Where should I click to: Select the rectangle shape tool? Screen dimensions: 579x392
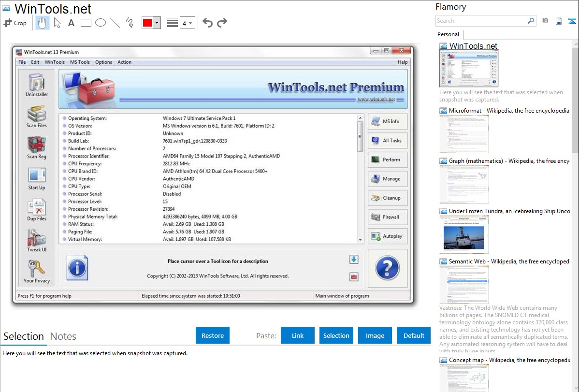click(x=86, y=23)
